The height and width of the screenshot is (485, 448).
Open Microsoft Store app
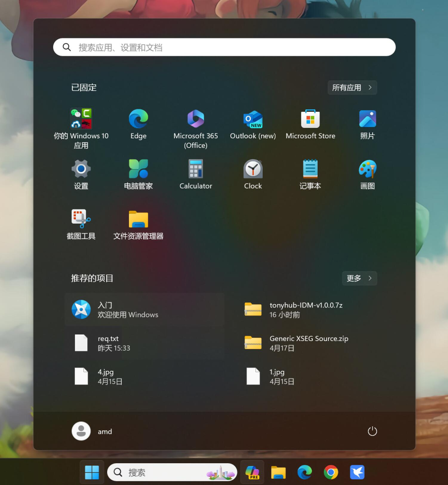(x=310, y=124)
